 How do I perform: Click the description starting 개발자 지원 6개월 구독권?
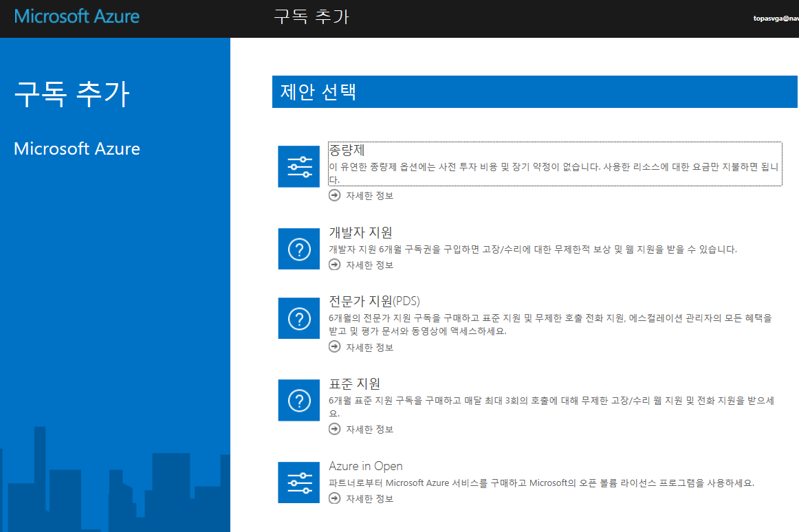[533, 250]
